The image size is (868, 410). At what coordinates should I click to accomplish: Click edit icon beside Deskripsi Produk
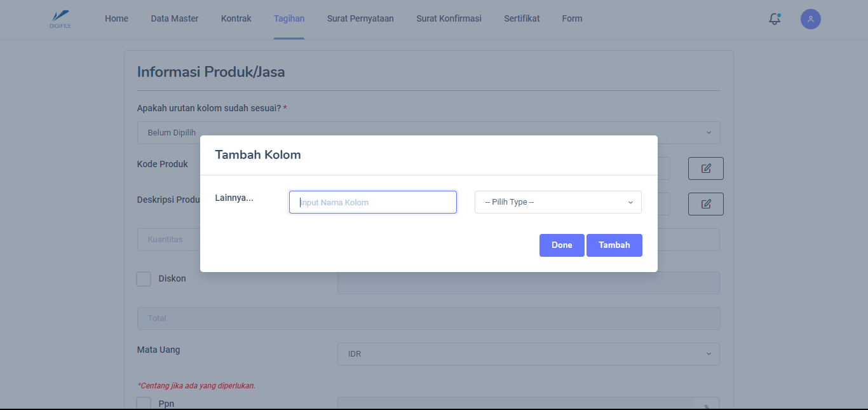pos(705,204)
